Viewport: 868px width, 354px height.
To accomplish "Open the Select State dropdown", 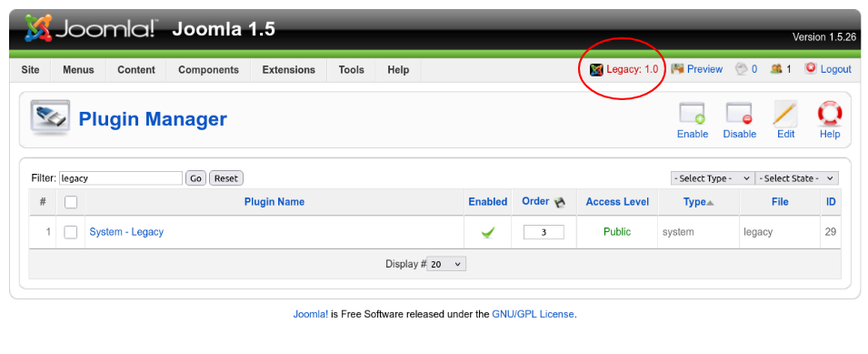I will (x=796, y=178).
